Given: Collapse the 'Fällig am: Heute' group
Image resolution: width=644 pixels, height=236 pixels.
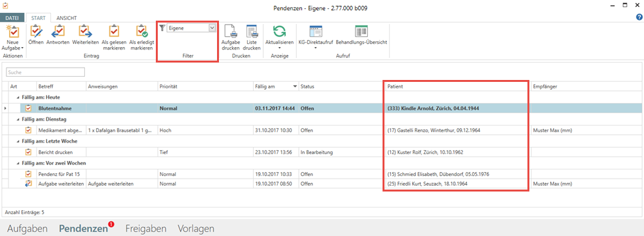Looking at the screenshot, I should (x=17, y=97).
